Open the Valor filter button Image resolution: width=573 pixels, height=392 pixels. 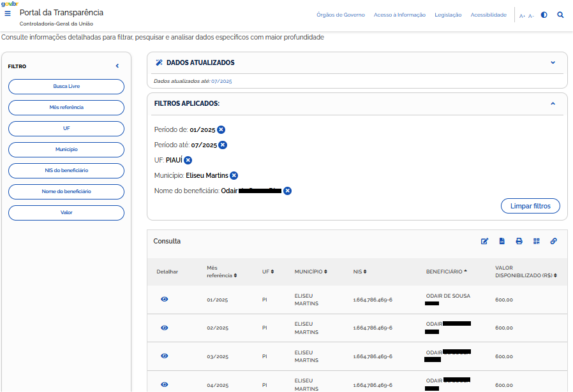tap(66, 213)
